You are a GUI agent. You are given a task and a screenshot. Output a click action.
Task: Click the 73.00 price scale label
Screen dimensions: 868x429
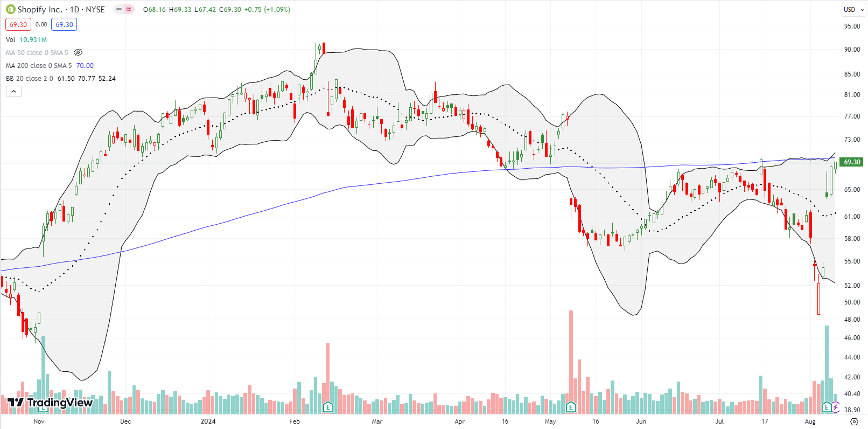coord(852,139)
